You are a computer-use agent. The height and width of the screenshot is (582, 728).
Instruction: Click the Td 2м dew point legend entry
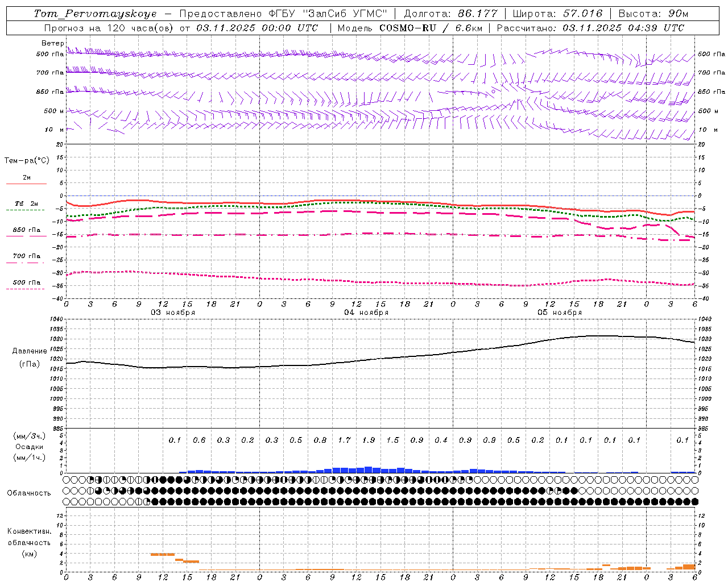tap(26, 203)
